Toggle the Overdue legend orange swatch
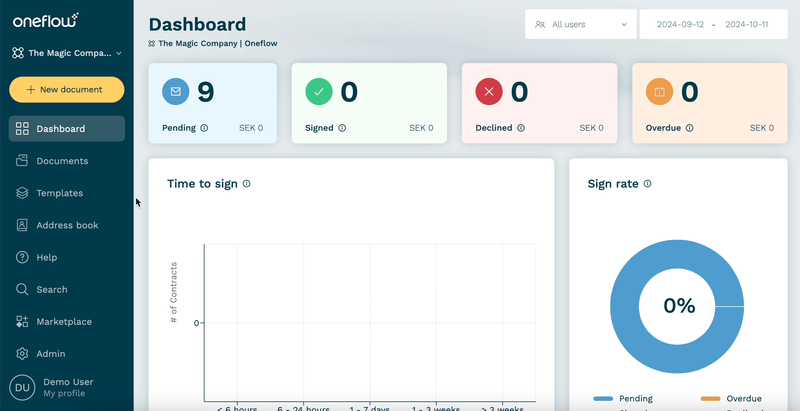Viewport: 800px width, 411px height. [710, 399]
